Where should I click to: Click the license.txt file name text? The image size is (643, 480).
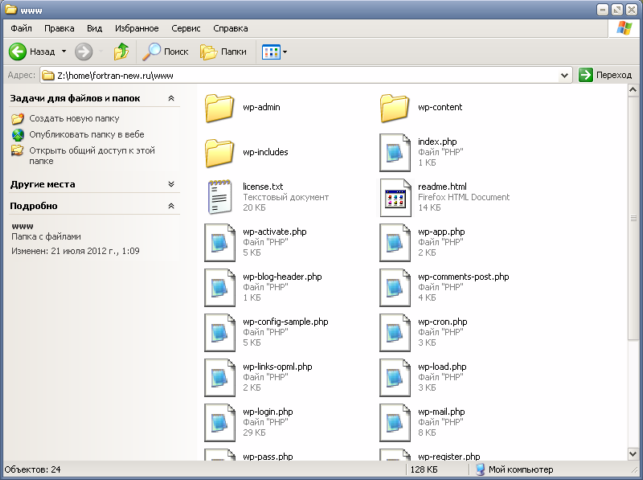tap(263, 187)
